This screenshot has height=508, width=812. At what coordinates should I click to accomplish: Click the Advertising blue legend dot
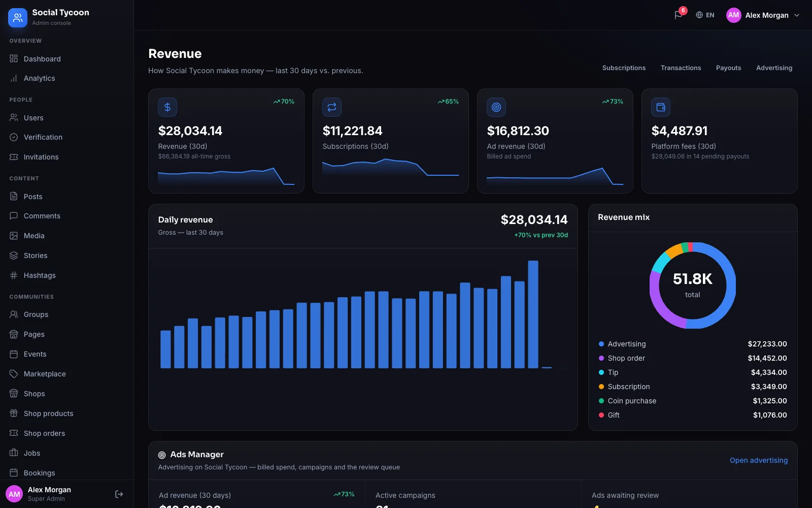[601, 344]
